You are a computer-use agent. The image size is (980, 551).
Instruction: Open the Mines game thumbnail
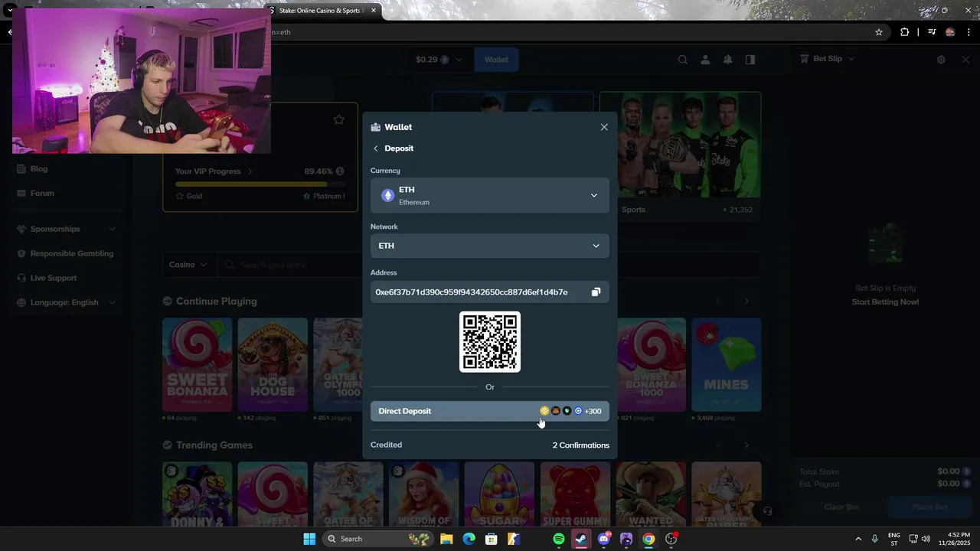click(x=727, y=365)
